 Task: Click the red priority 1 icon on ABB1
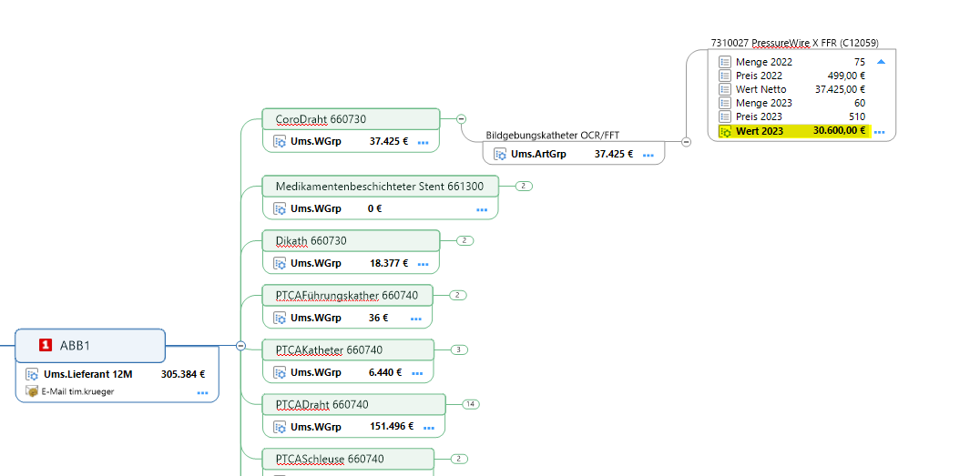click(46, 345)
